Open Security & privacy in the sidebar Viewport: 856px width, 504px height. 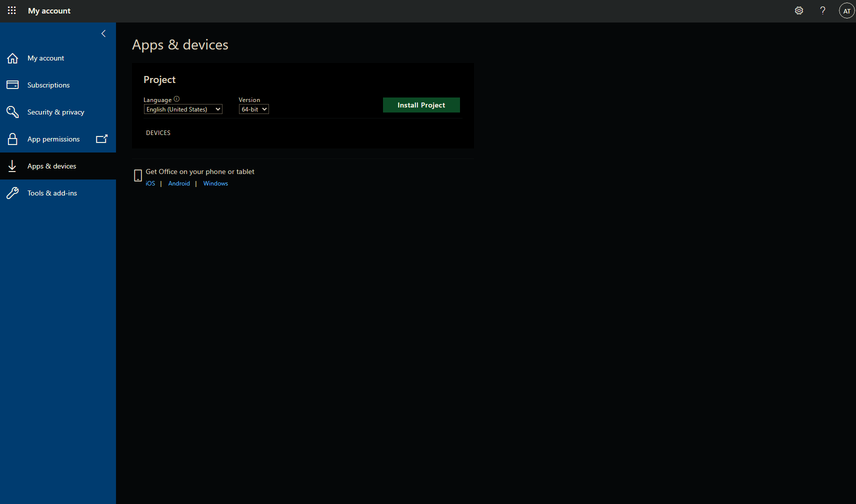[58, 112]
